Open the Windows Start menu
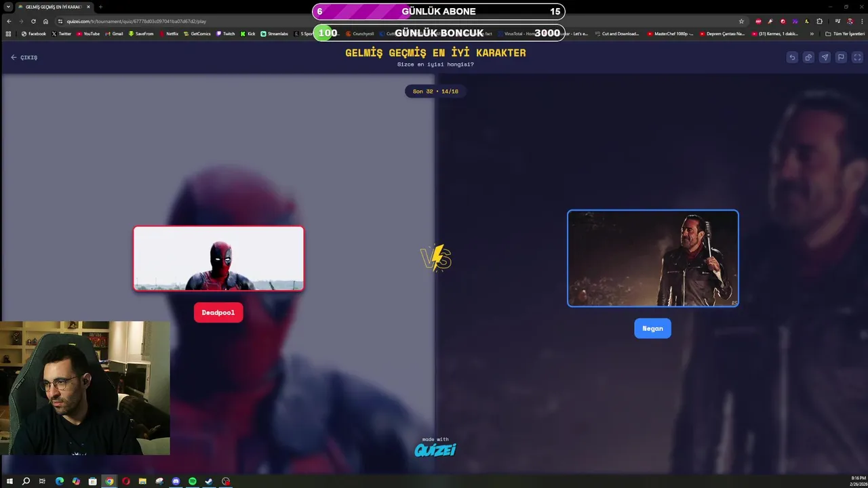The height and width of the screenshot is (488, 868). (x=9, y=481)
